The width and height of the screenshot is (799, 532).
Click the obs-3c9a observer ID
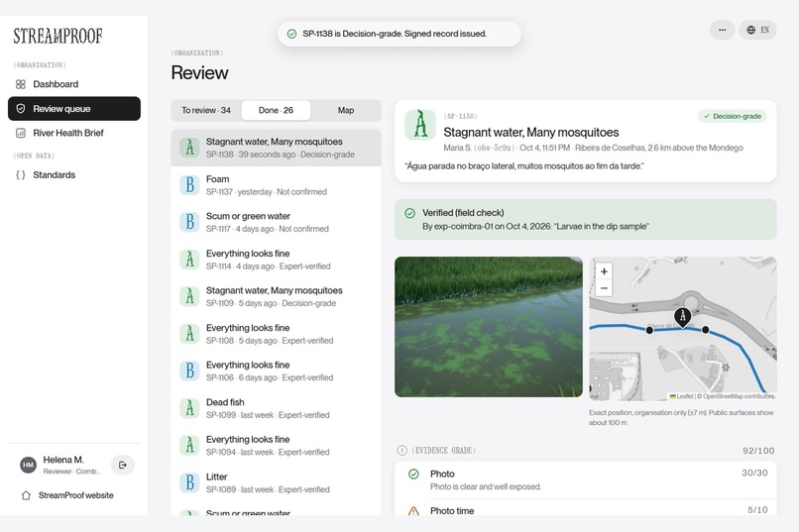coord(494,148)
